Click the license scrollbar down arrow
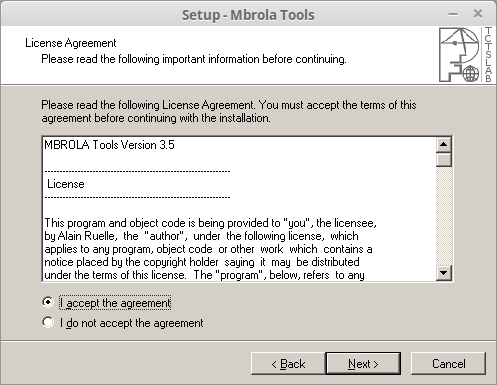This screenshot has height=385, width=497. click(444, 273)
